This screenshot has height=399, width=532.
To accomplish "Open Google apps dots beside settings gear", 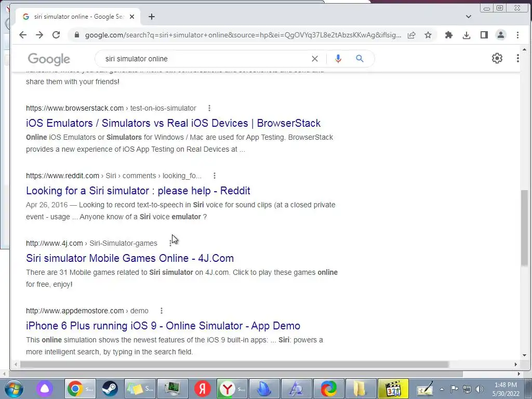I will pos(518,58).
